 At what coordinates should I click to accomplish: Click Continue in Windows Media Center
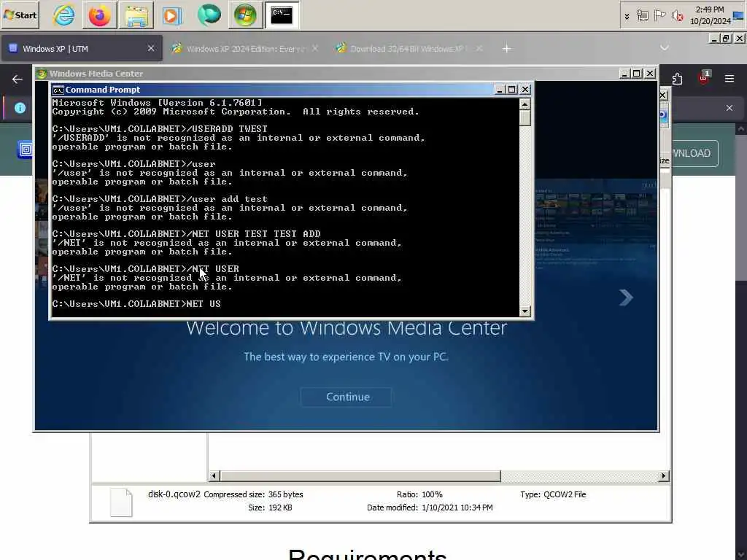tap(347, 397)
